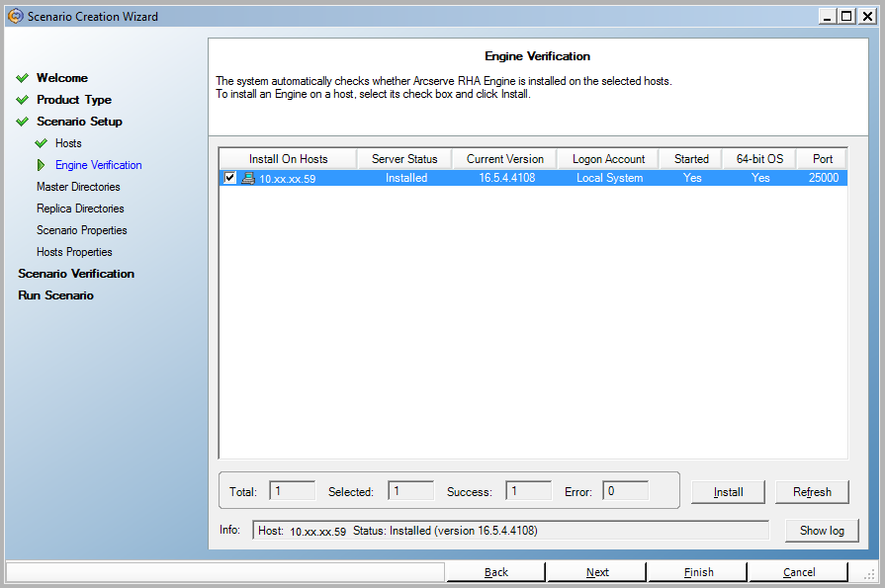Minimize the Scenario Creation Wizard window
The width and height of the screenshot is (885, 588).
pos(828,17)
